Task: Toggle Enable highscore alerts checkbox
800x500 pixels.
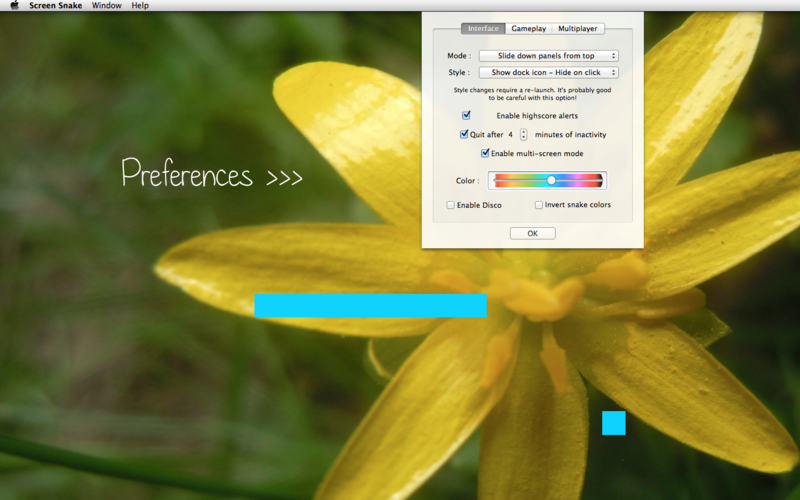Action: click(466, 116)
